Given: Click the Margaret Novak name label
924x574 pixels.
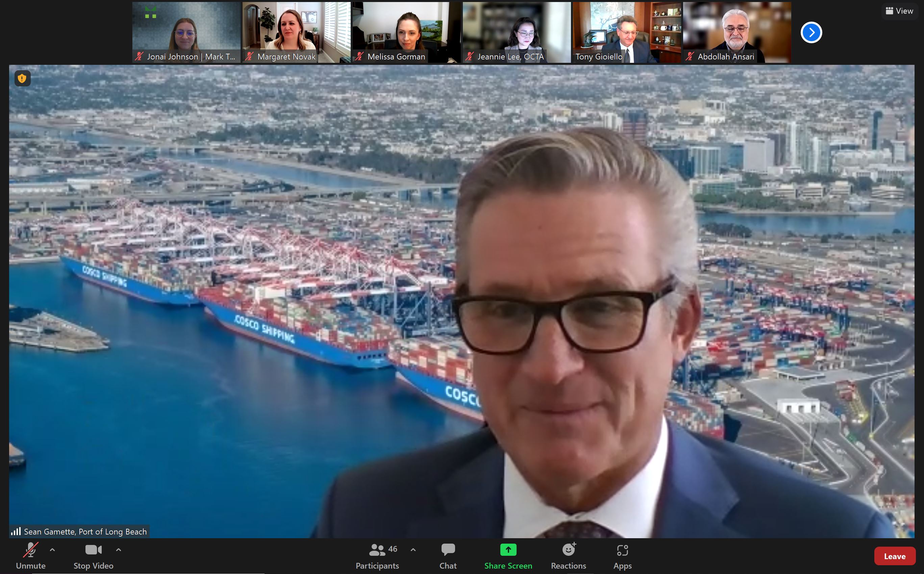Looking at the screenshot, I should (x=286, y=57).
